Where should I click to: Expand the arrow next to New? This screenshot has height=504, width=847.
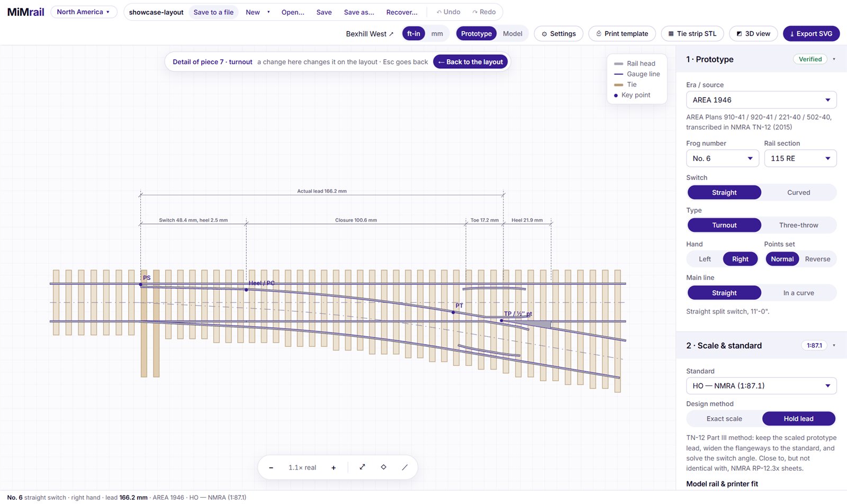click(x=268, y=12)
